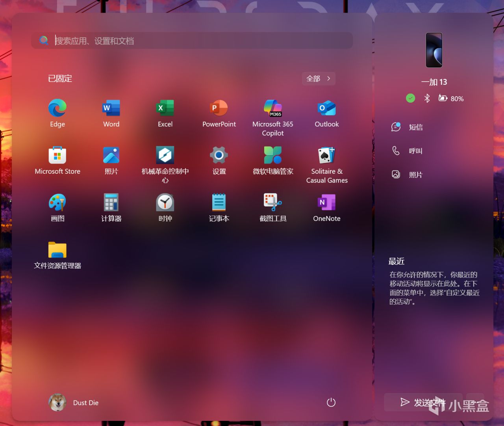Click the 最近 recent heading

tap(397, 261)
